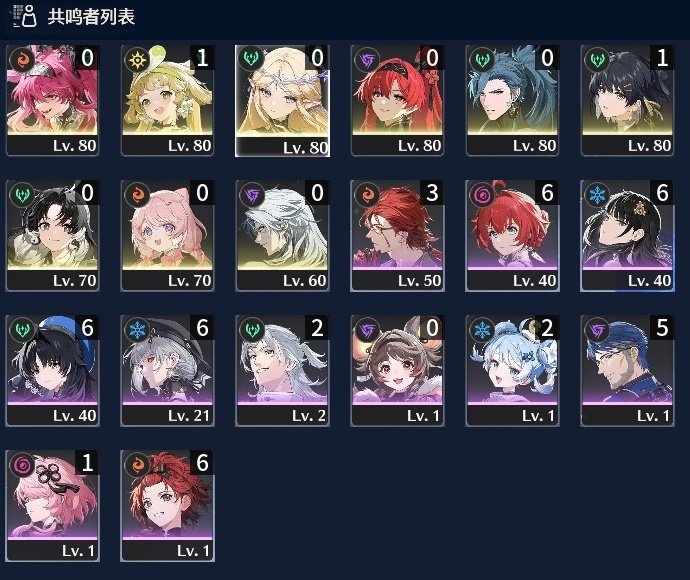
Task: Click the resonator list header icon
Action: click(x=25, y=16)
